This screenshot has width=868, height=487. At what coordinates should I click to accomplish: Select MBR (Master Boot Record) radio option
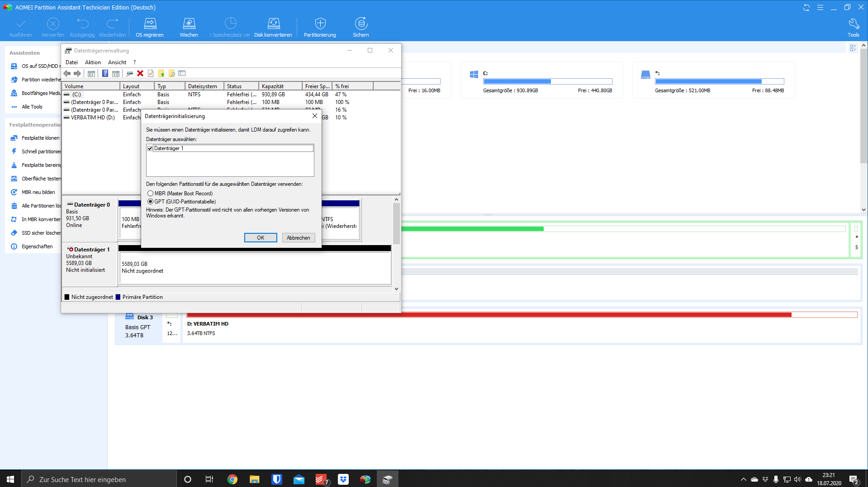pos(151,194)
